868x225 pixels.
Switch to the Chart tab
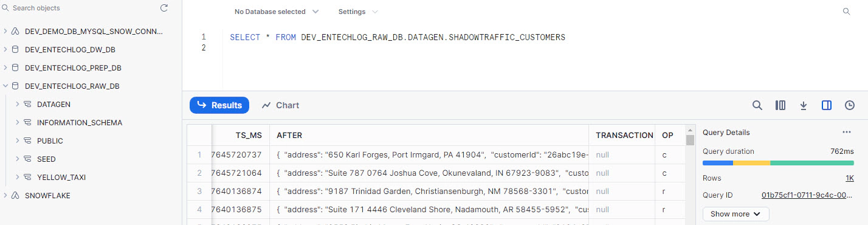point(281,105)
